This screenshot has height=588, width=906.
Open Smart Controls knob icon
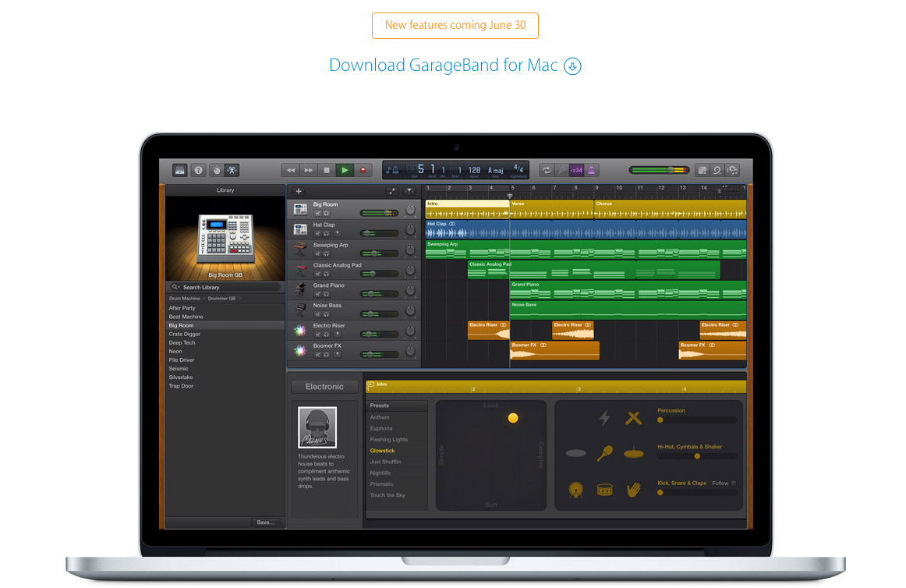[217, 170]
